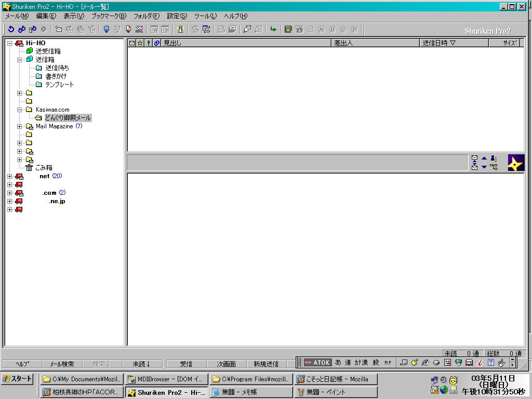The width and height of the screenshot is (532, 399).
Task: Click the blue circular-arrow receive mail icon
Action: (x=11, y=30)
